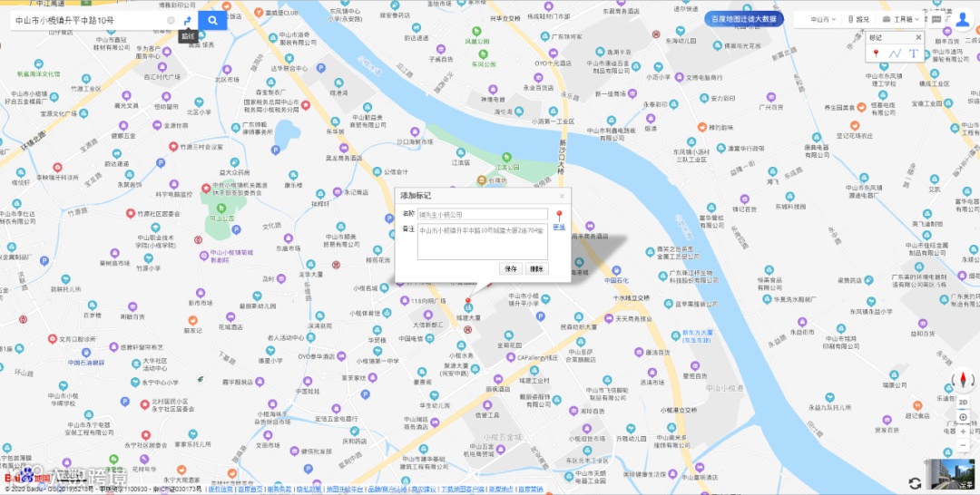The height and width of the screenshot is (495, 980).
Task: Click the locate-me target icon
Action: pyautogui.click(x=963, y=417)
